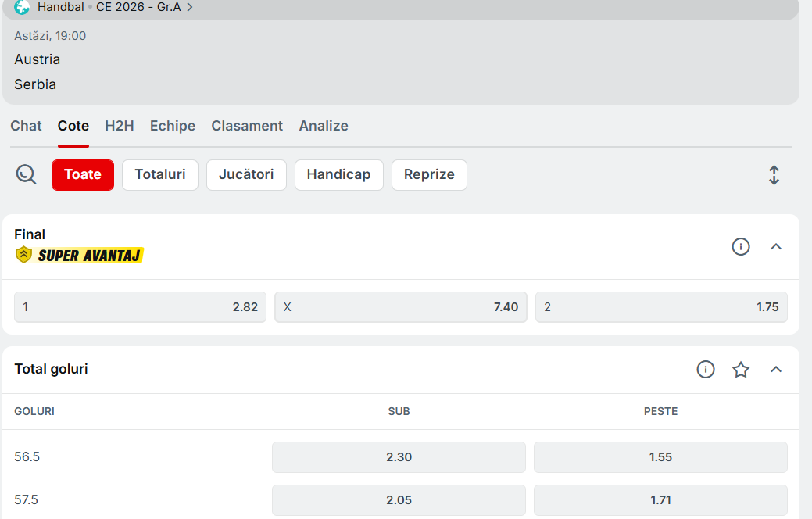Switch to the Chat tab
812x519 pixels.
click(x=26, y=126)
